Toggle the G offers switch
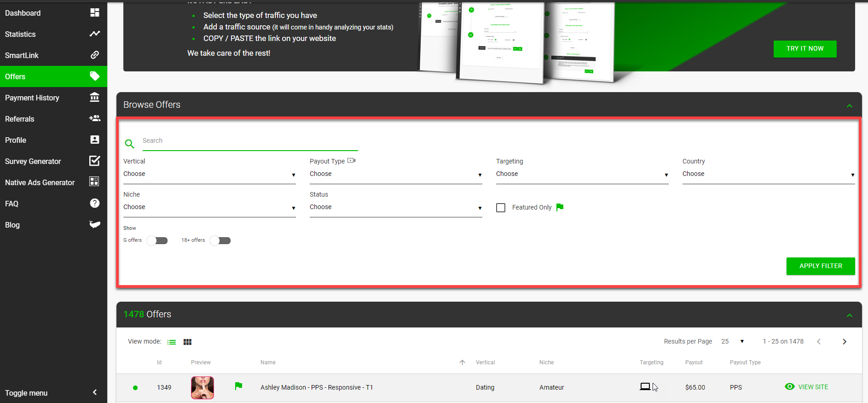Screen dimensions: 868x403 tap(157, 240)
